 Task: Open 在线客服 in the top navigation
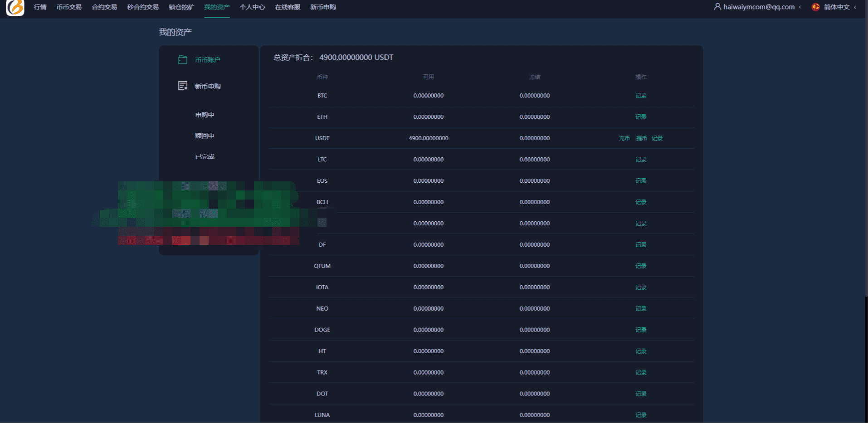(x=288, y=7)
